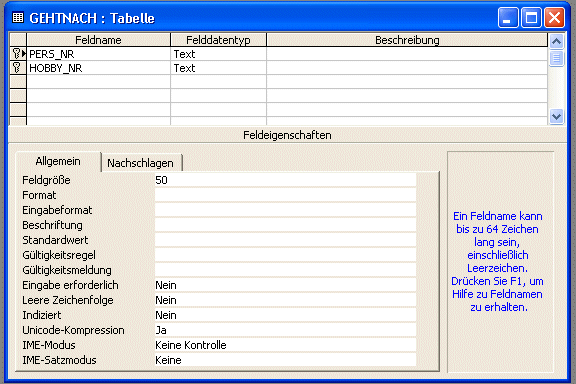The image size is (576, 384).
Task: Select the Eingabe erforderlich value Nein
Action: click(285, 285)
